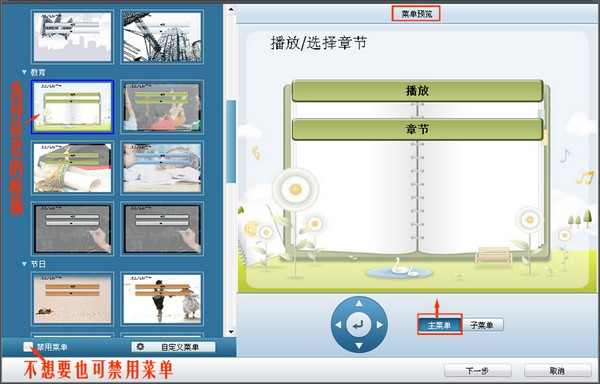Select the child reading book template
The width and height of the screenshot is (600, 384).
pos(162,168)
